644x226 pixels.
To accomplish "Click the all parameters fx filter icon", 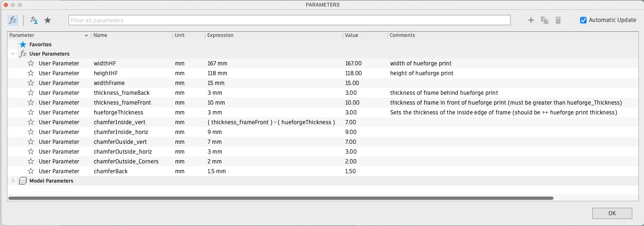I will (13, 20).
